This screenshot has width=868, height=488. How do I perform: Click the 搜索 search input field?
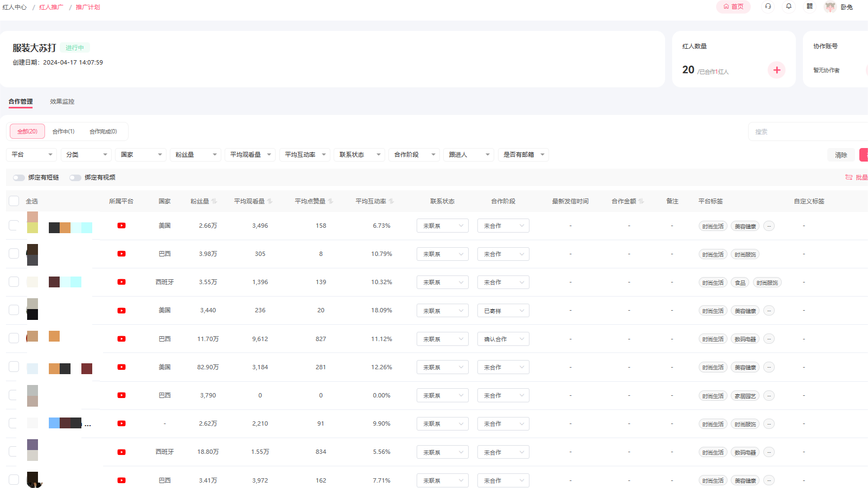click(x=808, y=132)
